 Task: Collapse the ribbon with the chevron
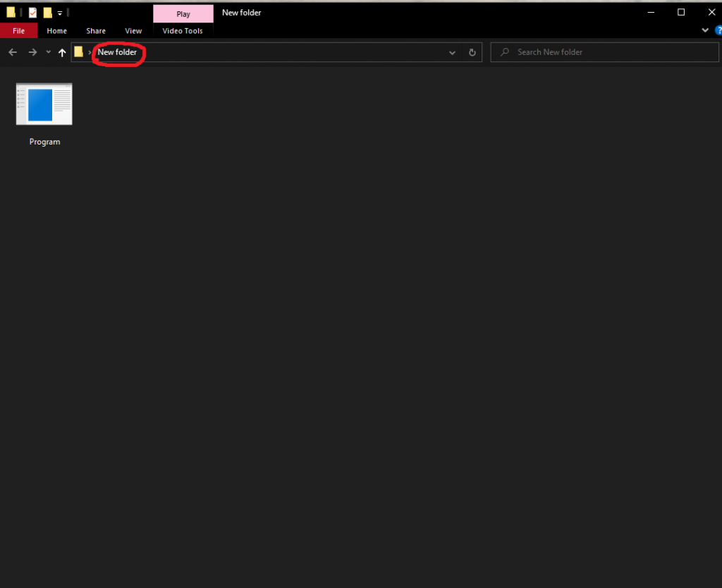705,30
